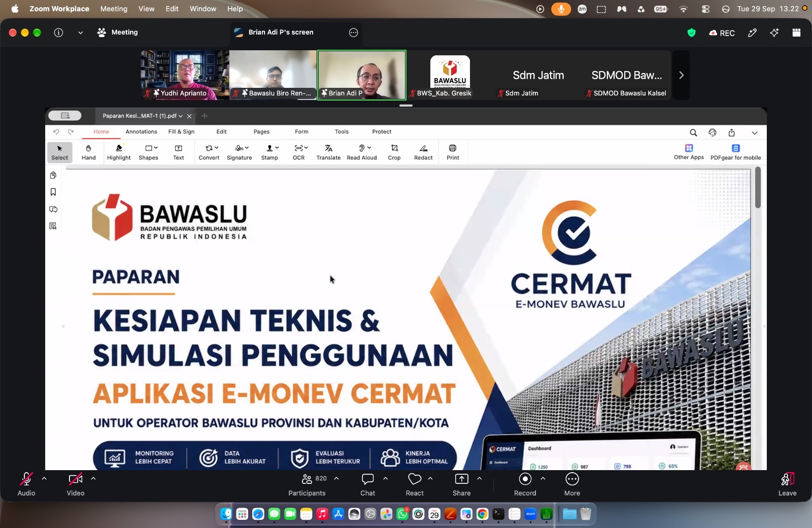Click the Share screen icon

pos(461,479)
